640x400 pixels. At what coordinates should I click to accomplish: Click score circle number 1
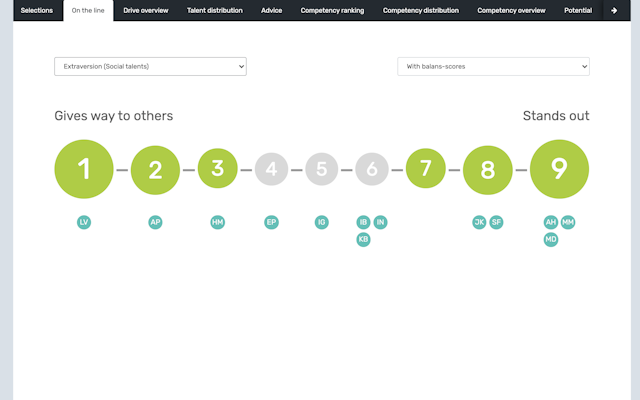click(84, 169)
